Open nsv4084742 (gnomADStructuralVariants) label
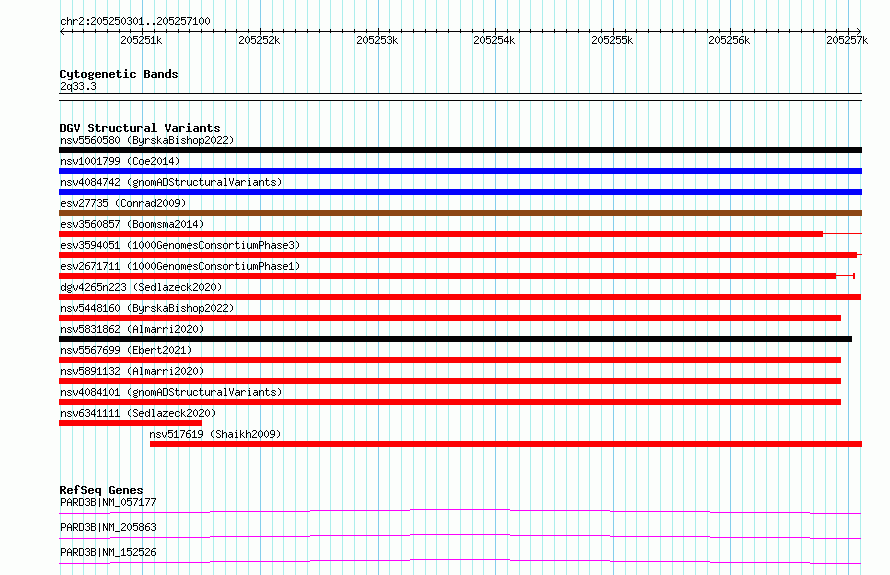 [171, 182]
